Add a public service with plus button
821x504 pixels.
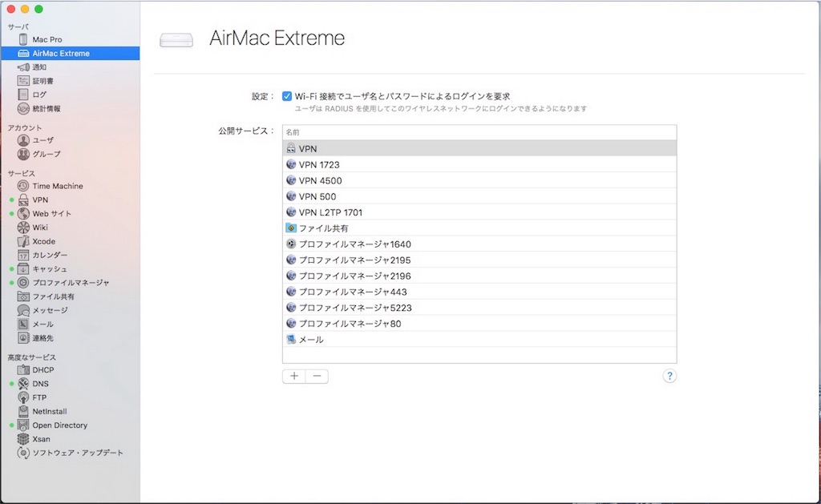coord(294,376)
